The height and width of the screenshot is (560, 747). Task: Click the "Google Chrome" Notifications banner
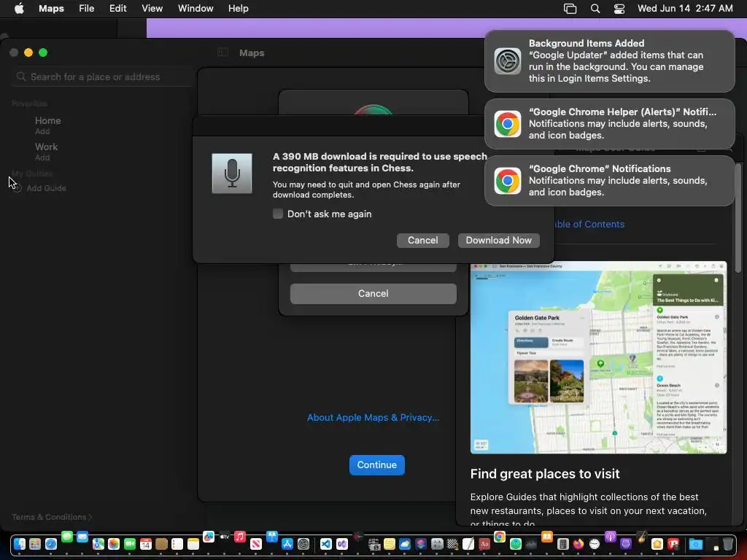pyautogui.click(x=609, y=181)
